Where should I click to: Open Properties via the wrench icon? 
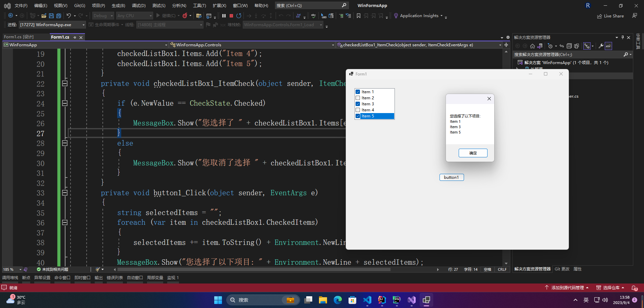pyautogui.click(x=601, y=46)
